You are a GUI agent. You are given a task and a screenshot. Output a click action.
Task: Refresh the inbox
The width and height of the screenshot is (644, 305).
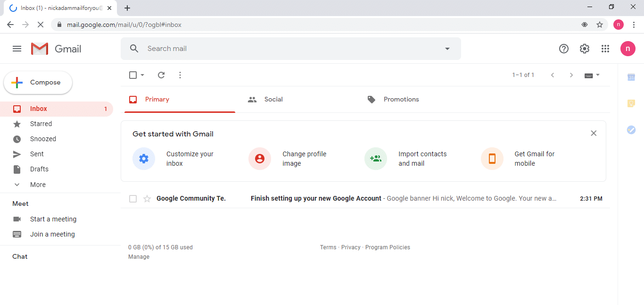[161, 75]
